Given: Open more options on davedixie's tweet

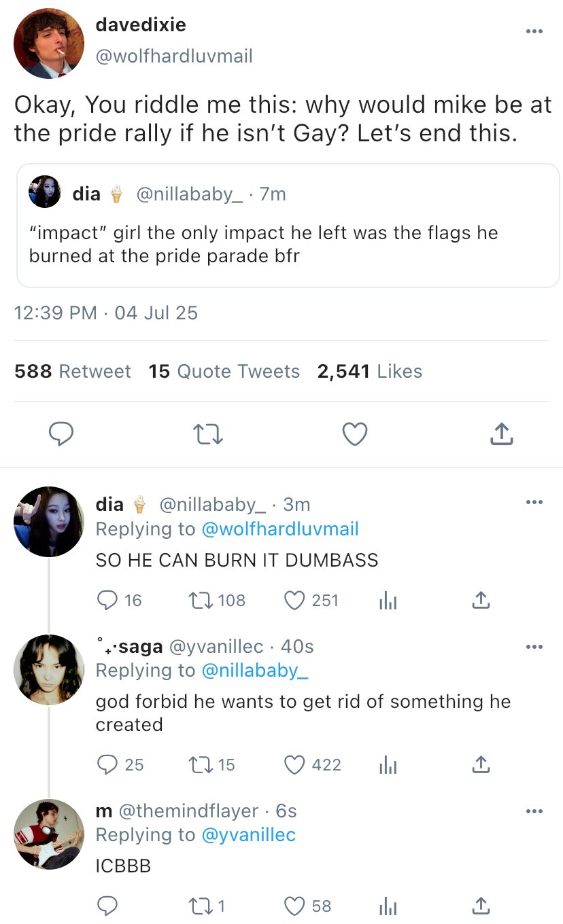Looking at the screenshot, I should (x=534, y=31).
